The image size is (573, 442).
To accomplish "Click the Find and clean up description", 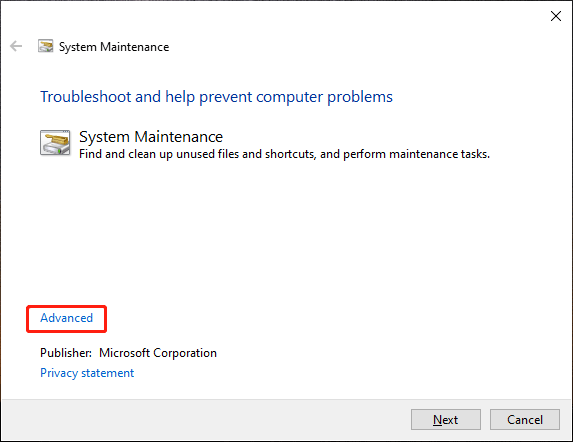I will [284, 154].
